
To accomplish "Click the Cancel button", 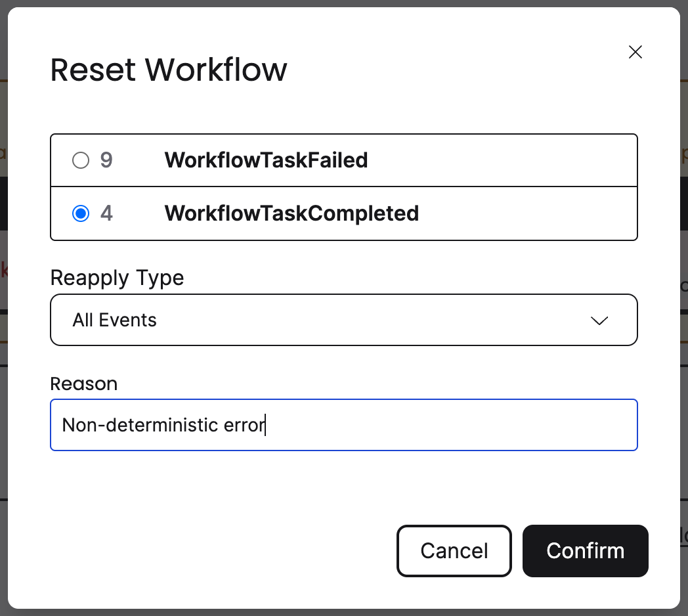I will [x=454, y=551].
